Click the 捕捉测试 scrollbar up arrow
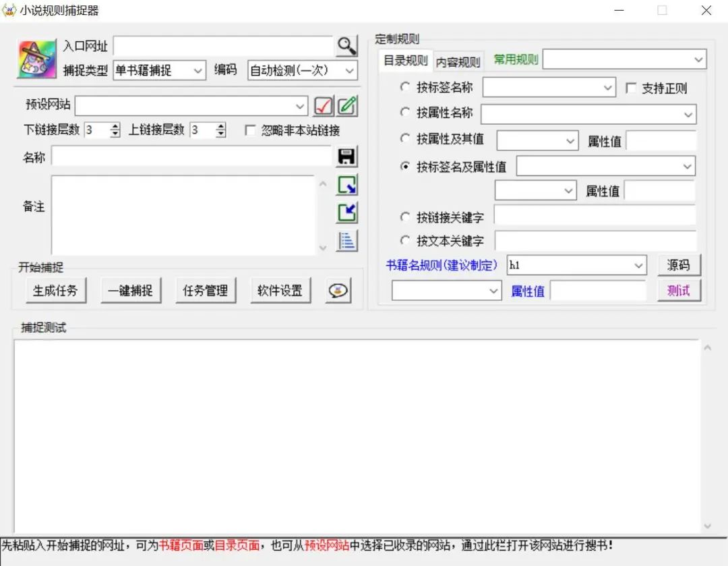728x566 pixels. point(708,347)
